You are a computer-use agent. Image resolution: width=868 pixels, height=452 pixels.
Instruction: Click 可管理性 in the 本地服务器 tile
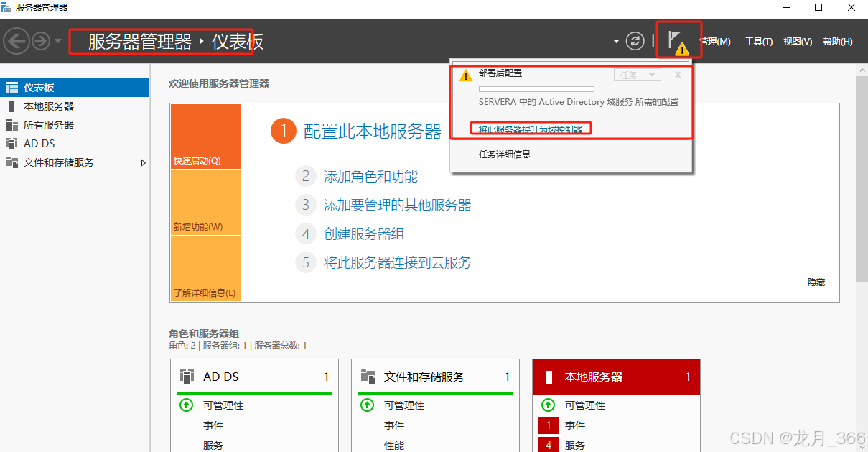[585, 405]
